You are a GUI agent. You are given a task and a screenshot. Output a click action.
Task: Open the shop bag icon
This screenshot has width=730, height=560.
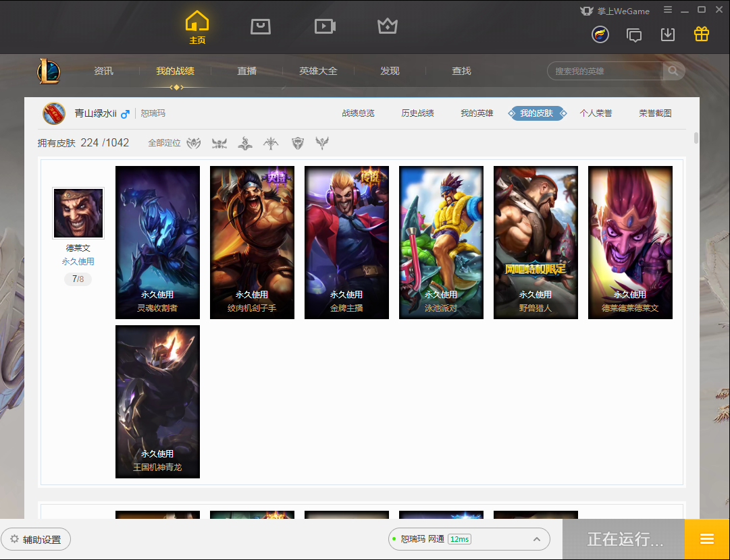260,26
